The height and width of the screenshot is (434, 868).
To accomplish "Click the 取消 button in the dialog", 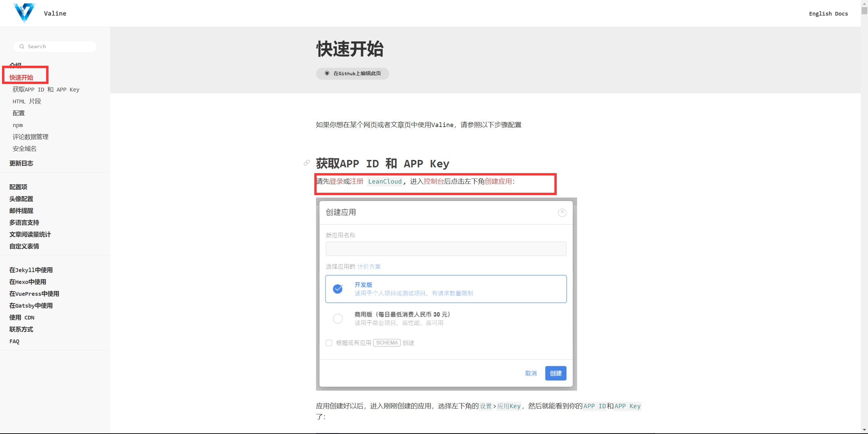I will coord(531,373).
